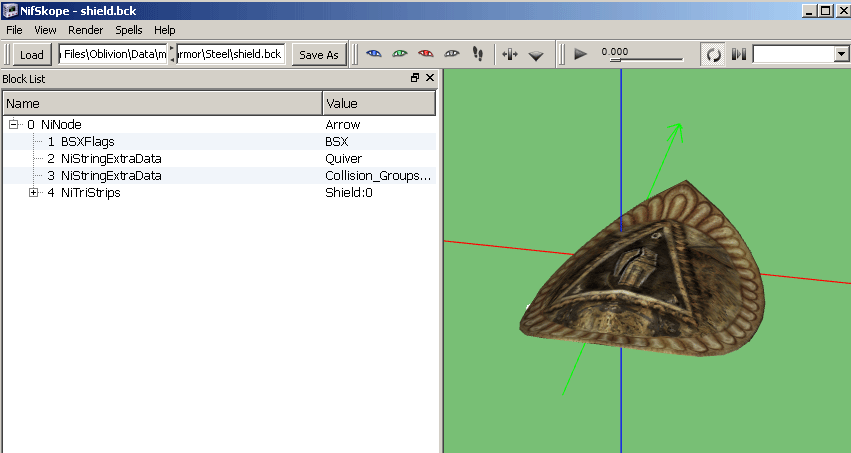Expand the 4 NiTriStrips node

pyautogui.click(x=34, y=193)
